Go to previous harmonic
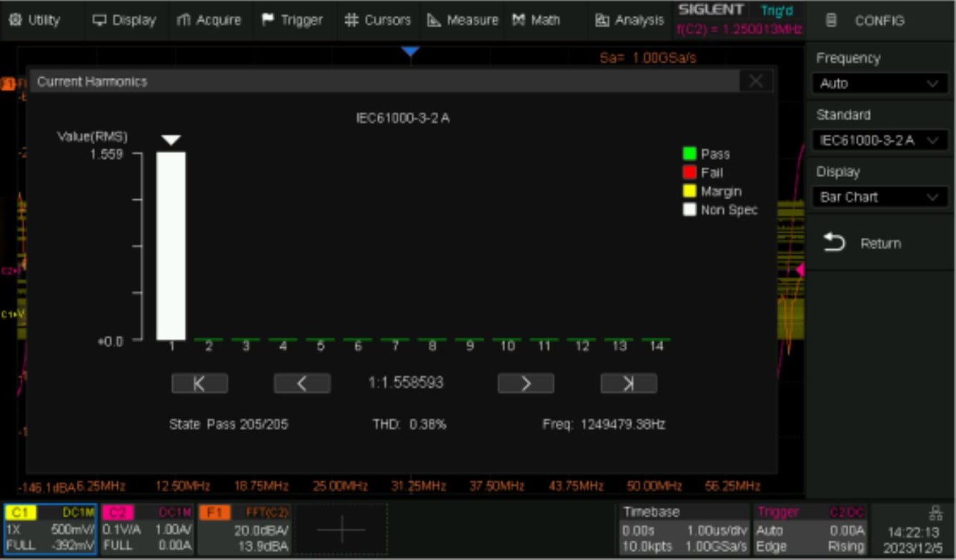This screenshot has width=956, height=560. [302, 384]
